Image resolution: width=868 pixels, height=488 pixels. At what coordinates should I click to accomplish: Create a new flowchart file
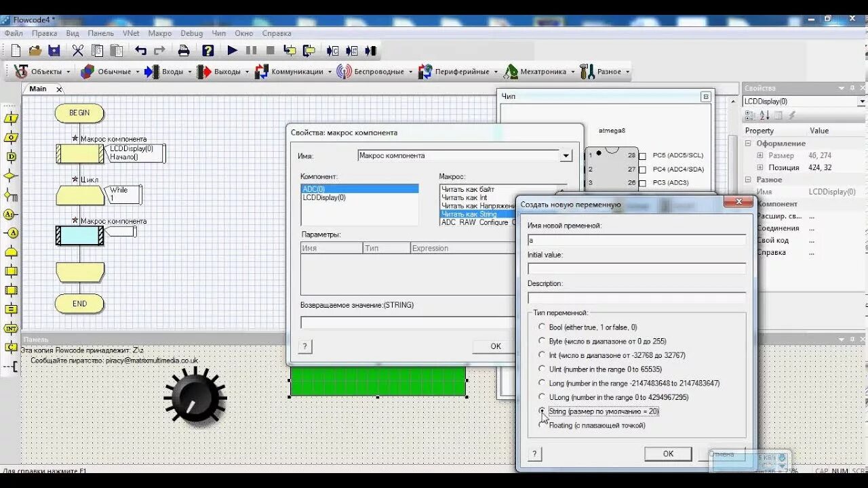tap(16, 50)
